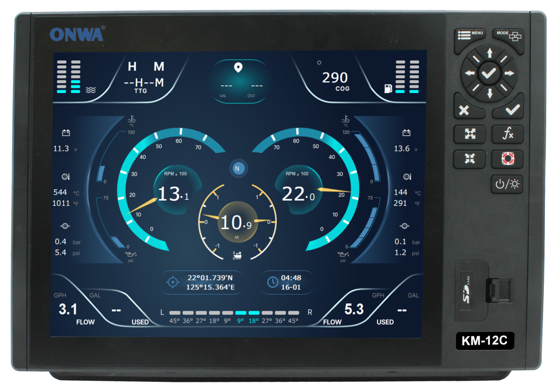Tap the 1011 °F temperature value
The image size is (557, 392).
click(61, 203)
